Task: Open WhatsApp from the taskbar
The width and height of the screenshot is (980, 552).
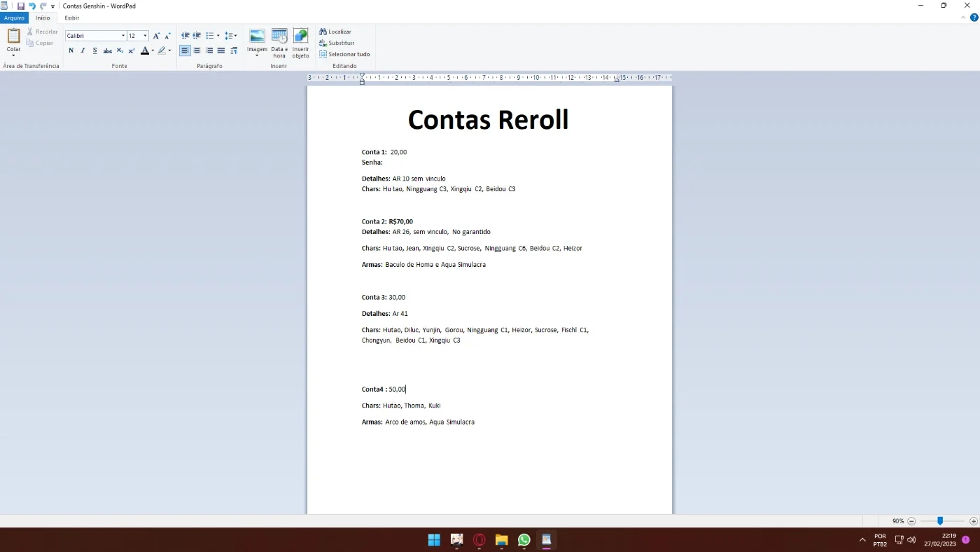Action: 524,539
